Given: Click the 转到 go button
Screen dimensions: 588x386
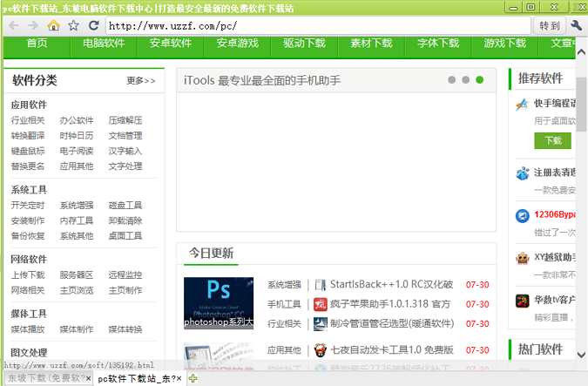Looking at the screenshot, I should 550,25.
